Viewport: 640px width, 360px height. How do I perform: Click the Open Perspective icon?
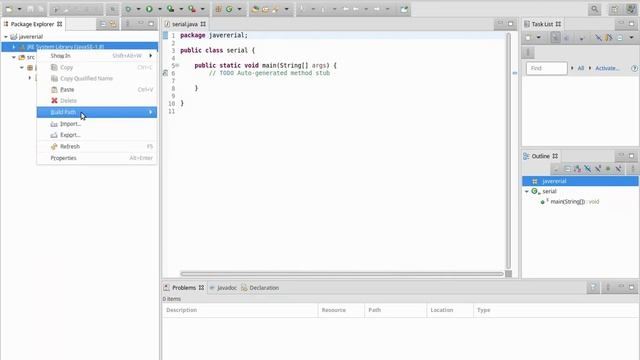[x=614, y=9]
